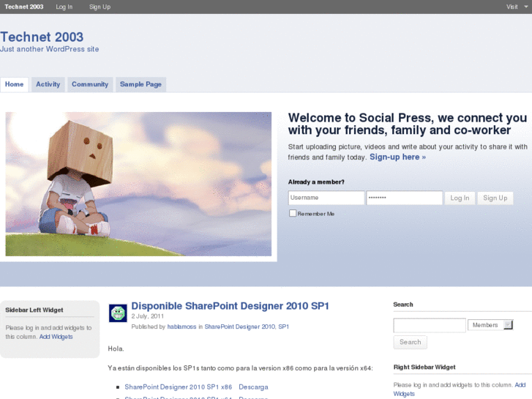This screenshot has width=532, height=399.
Task: Open the Sample Page tab
Action: (x=141, y=84)
